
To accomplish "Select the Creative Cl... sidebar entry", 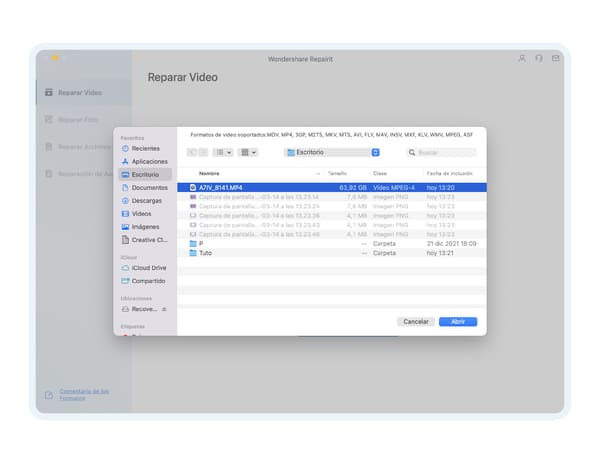I will click(x=144, y=240).
